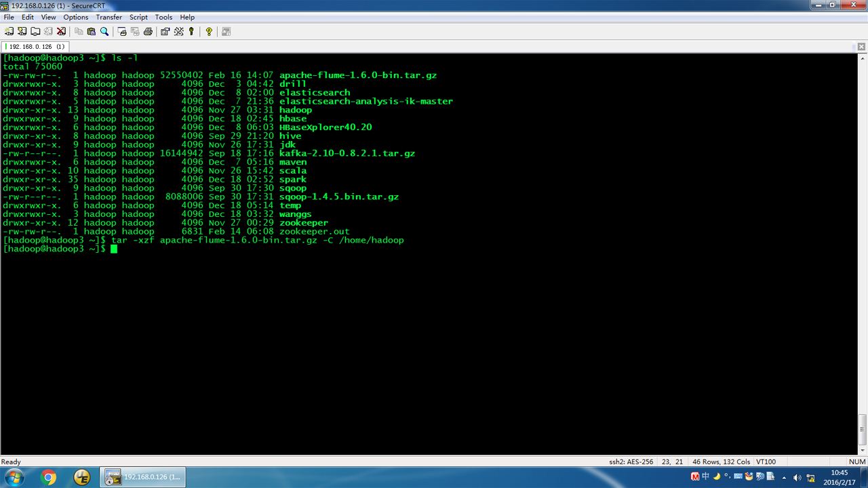Click kafka-2.10-0.8.2.1.tar.gz file name
The width and height of the screenshot is (868, 488).
pyautogui.click(x=347, y=154)
